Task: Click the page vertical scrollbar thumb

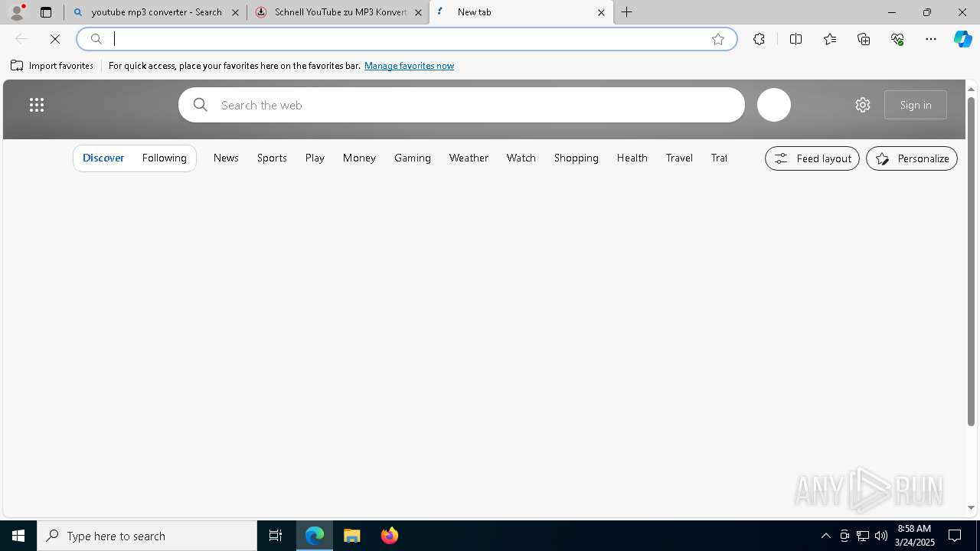Action: (x=971, y=262)
